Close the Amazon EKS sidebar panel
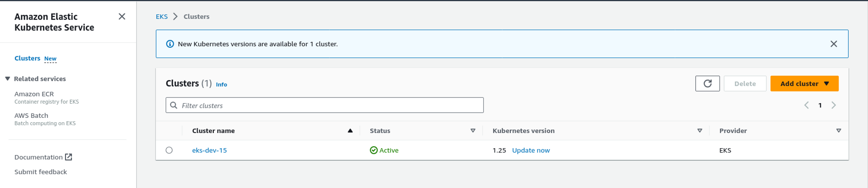868x188 pixels. click(x=122, y=16)
